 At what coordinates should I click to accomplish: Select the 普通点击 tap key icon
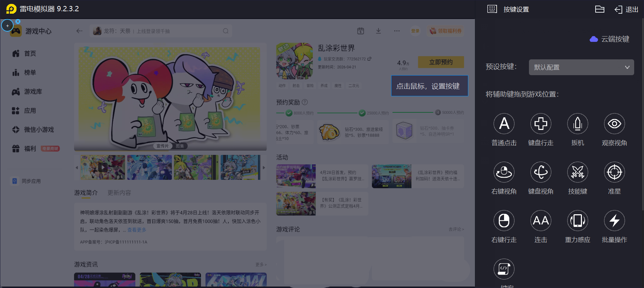[504, 124]
